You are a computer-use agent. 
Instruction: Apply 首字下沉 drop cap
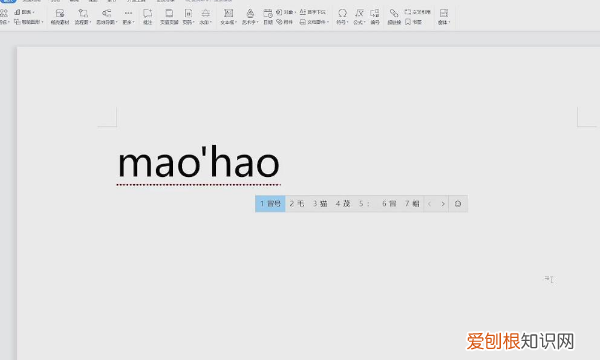313,12
